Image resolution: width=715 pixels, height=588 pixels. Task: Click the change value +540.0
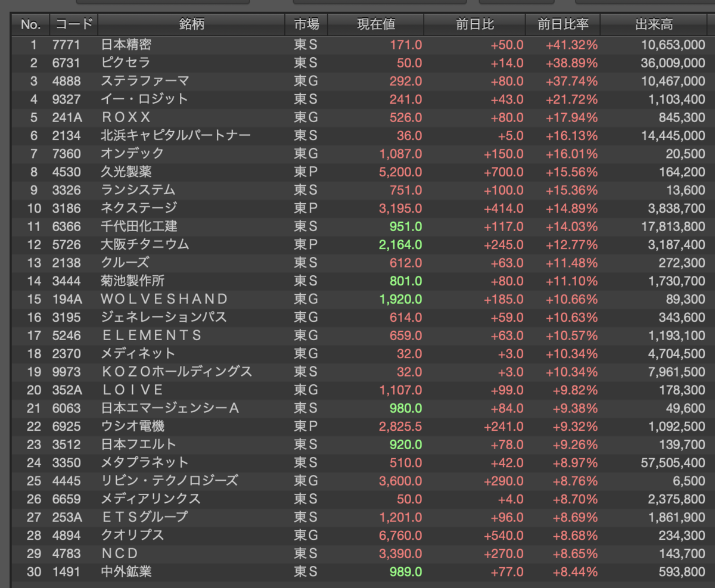pos(503,535)
